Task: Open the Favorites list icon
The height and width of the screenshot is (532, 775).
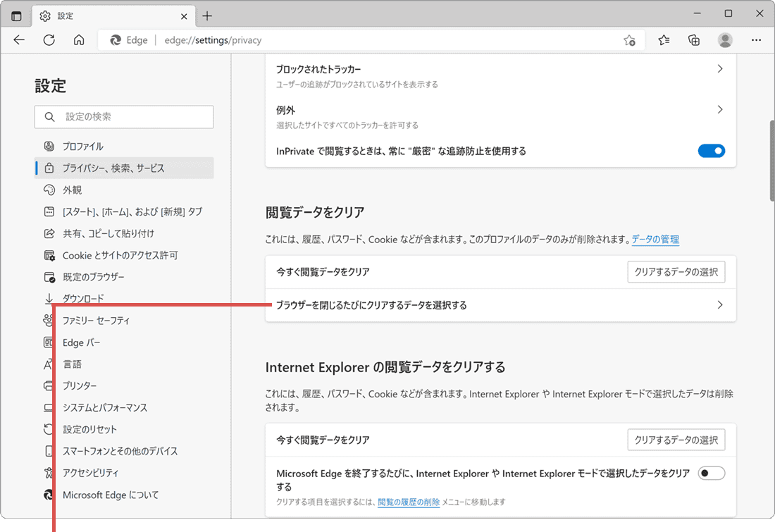Action: tap(664, 40)
